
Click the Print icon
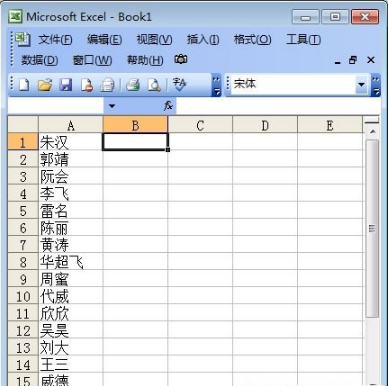pos(133,85)
